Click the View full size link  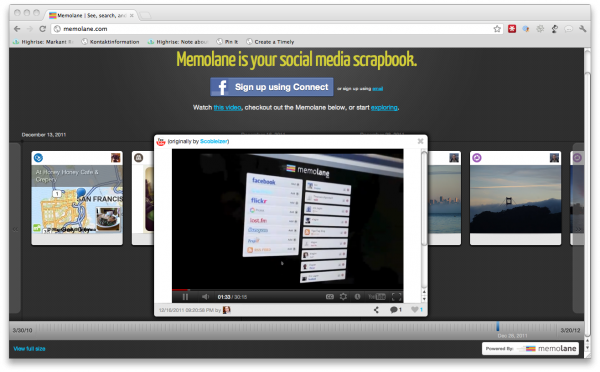29,349
